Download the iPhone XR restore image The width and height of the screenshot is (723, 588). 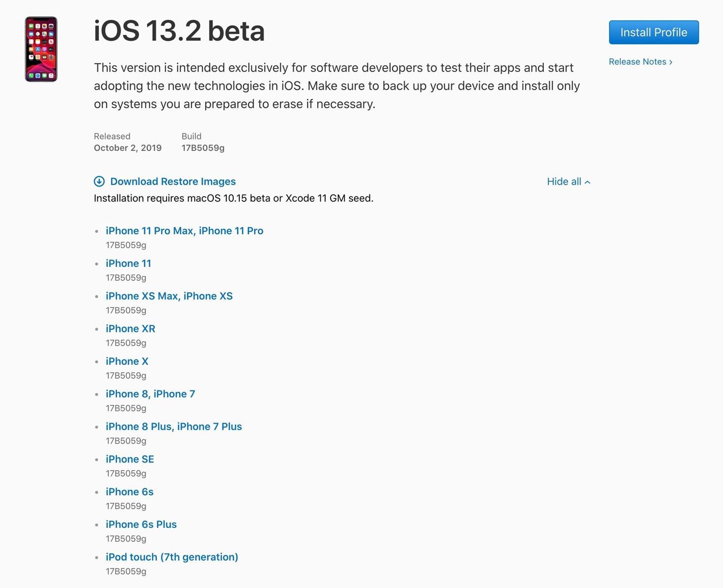pyautogui.click(x=130, y=328)
